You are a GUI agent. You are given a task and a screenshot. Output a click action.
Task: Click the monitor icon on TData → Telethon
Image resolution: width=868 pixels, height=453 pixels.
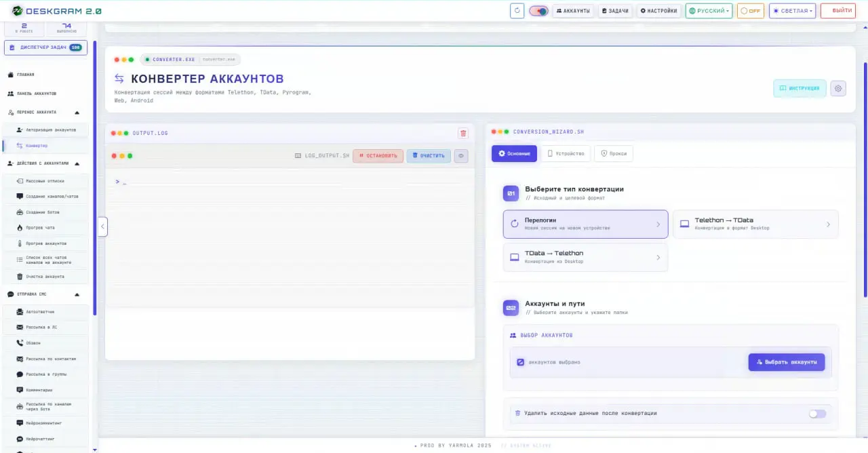tap(515, 257)
